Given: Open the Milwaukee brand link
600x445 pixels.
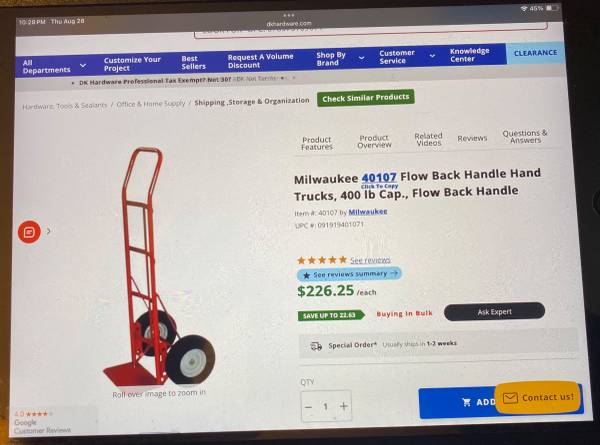Looking at the screenshot, I should [368, 212].
